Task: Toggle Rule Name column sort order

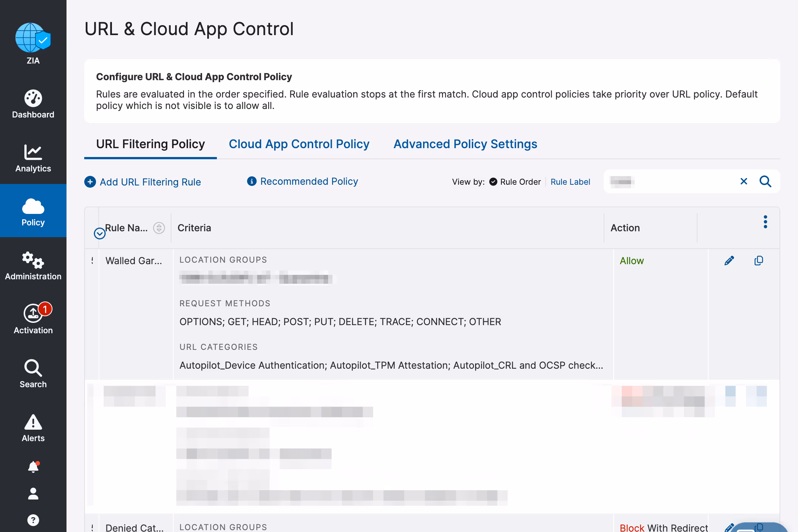Action: point(159,228)
